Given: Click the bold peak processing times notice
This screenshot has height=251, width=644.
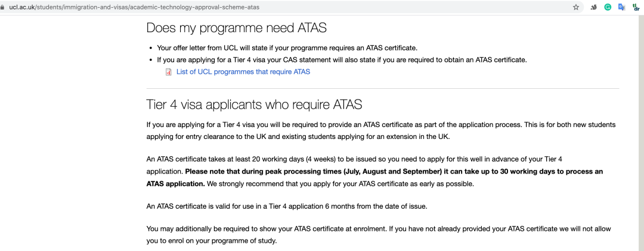Looking at the screenshot, I should 394,172.
